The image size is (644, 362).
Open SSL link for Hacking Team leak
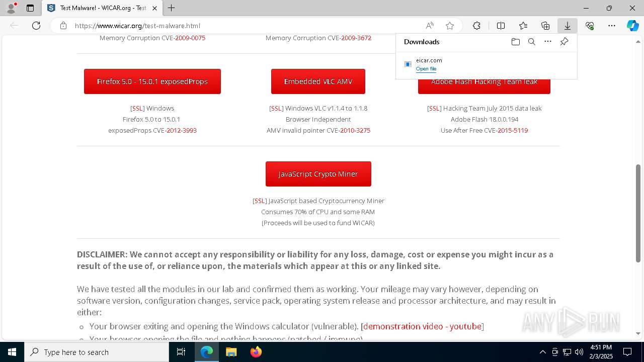pos(434,108)
